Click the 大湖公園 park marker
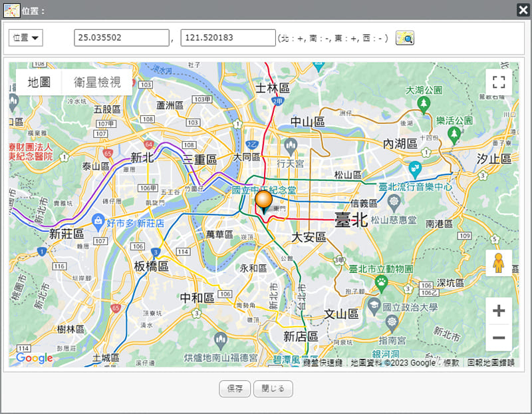Viewport: 532px width, 414px height. tap(424, 104)
